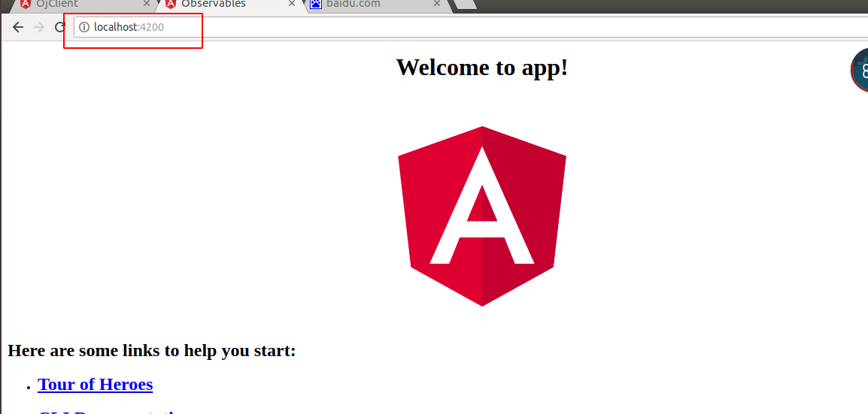The height and width of the screenshot is (414, 868).
Task: Click the browser forward arrow
Action: [x=39, y=27]
